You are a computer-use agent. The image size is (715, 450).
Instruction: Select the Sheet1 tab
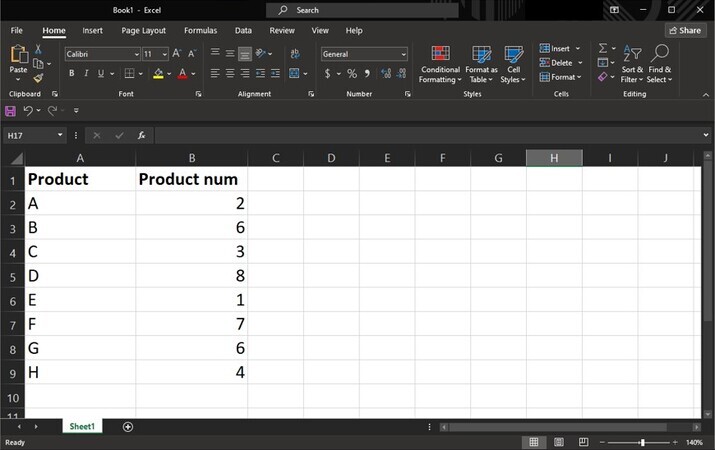82,427
